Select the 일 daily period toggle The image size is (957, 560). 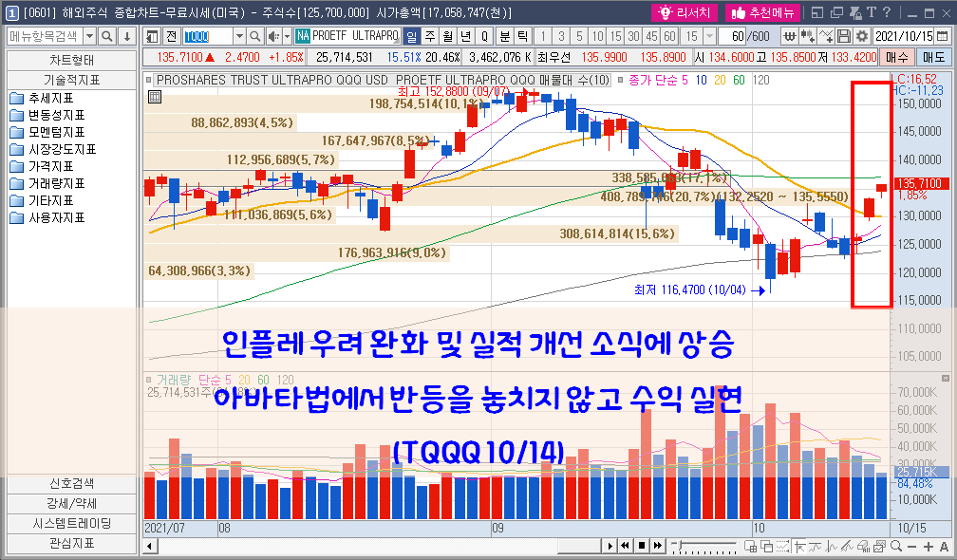(x=412, y=37)
